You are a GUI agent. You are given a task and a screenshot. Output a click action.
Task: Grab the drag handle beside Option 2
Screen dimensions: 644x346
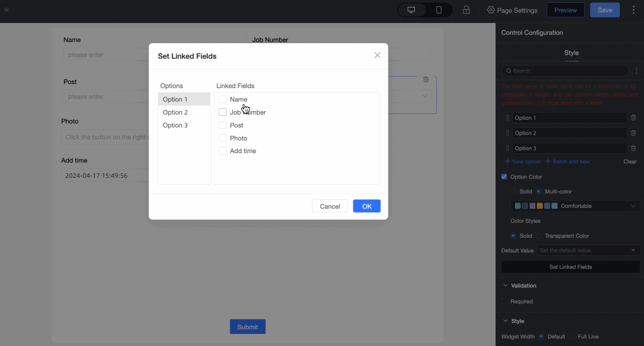[x=508, y=133]
